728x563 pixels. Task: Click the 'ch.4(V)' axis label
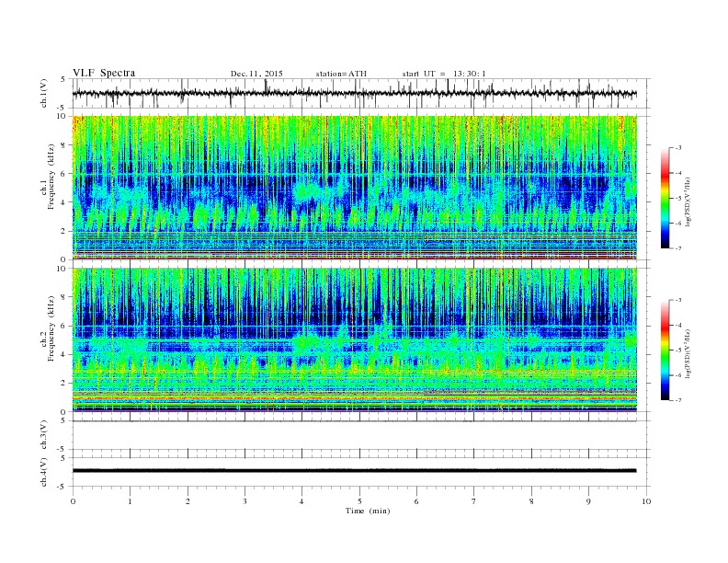point(44,473)
